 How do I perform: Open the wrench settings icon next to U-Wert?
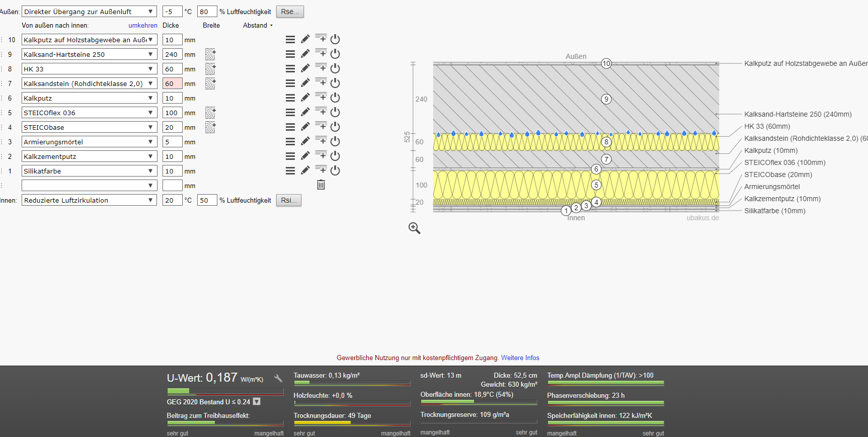(x=278, y=378)
